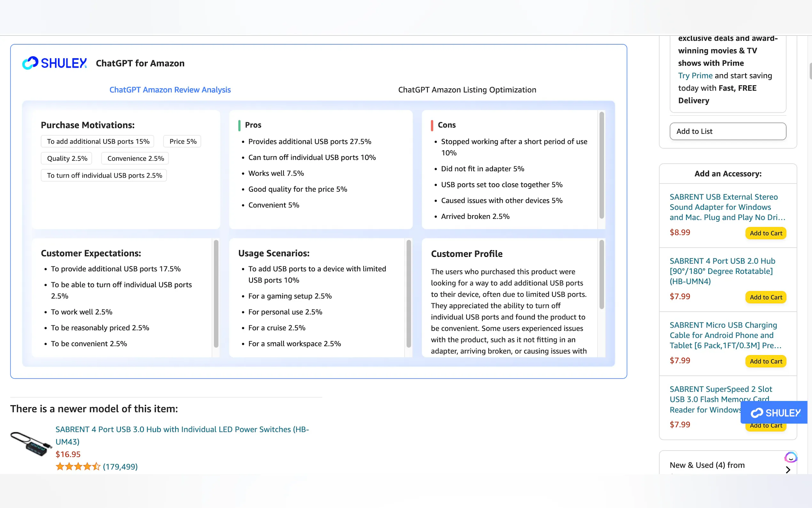Image resolution: width=812 pixels, height=508 pixels.
Task: Click 'To work well 2.5%' expectation
Action: 82,312
